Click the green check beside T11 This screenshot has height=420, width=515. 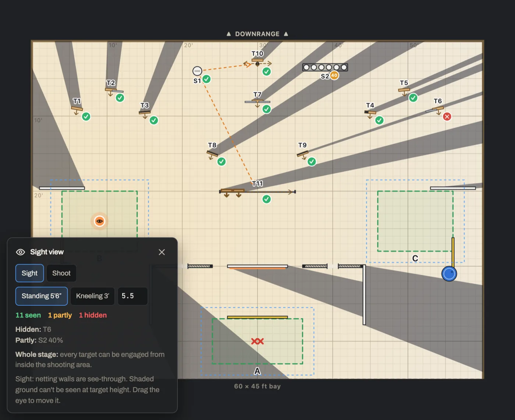point(267,199)
